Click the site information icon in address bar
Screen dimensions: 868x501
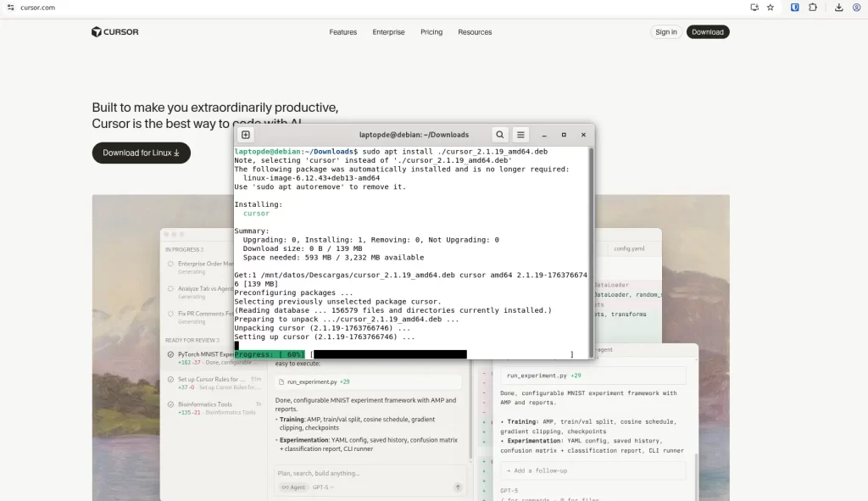point(9,8)
